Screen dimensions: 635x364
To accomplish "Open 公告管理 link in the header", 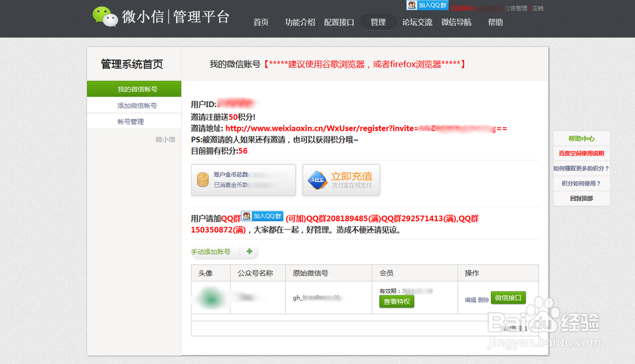I will click(516, 8).
